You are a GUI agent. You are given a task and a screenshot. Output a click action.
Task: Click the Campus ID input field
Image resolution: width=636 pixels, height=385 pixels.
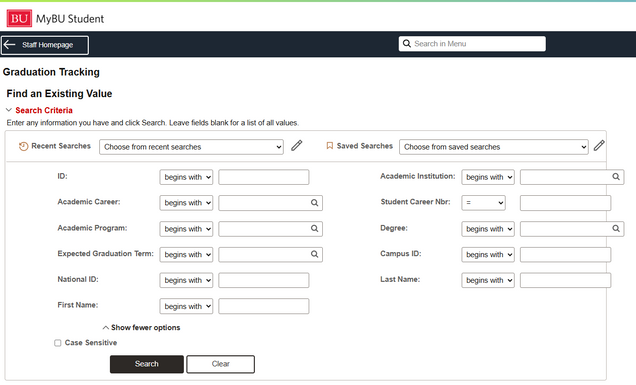point(565,254)
